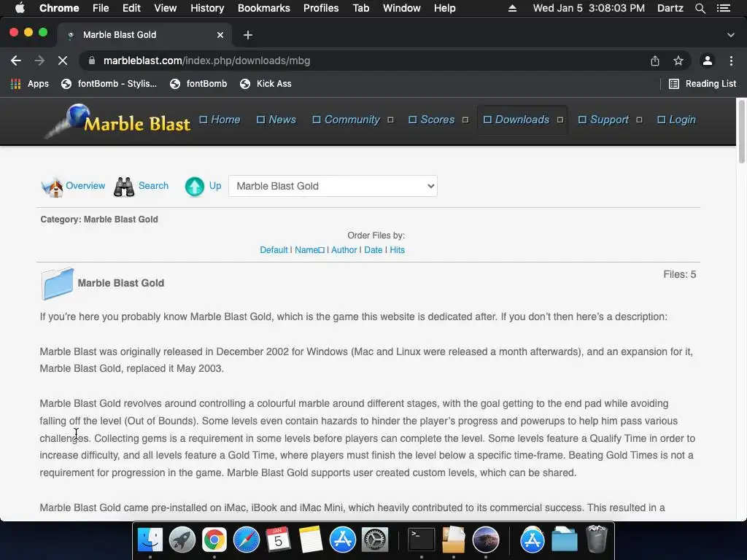The width and height of the screenshot is (747, 560).
Task: Expand the Scores submenu square
Action: [465, 120]
